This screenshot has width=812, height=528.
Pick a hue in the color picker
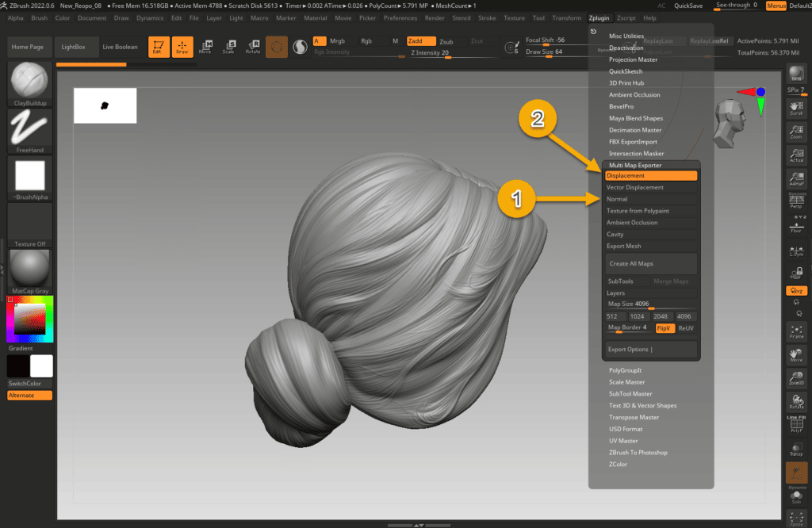click(x=29, y=319)
